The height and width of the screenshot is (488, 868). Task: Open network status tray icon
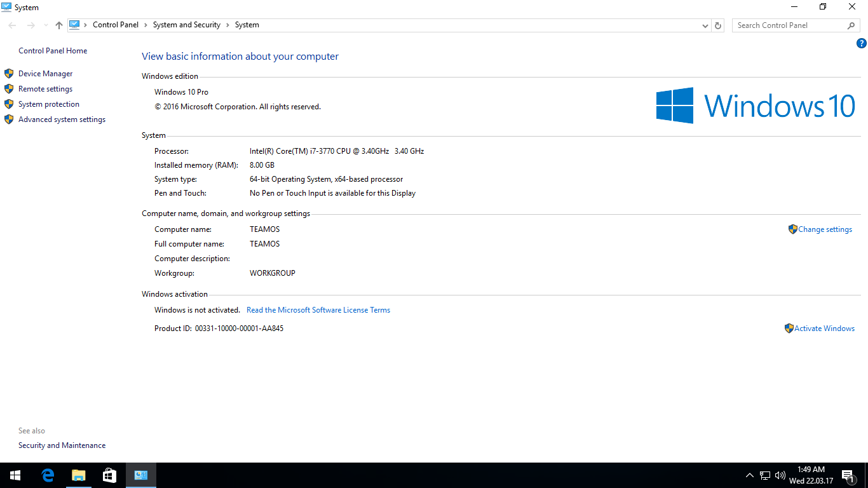coord(765,475)
